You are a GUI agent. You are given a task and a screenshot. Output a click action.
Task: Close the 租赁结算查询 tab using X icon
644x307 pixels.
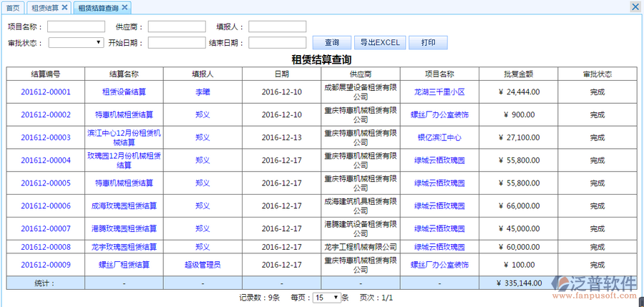pos(125,7)
